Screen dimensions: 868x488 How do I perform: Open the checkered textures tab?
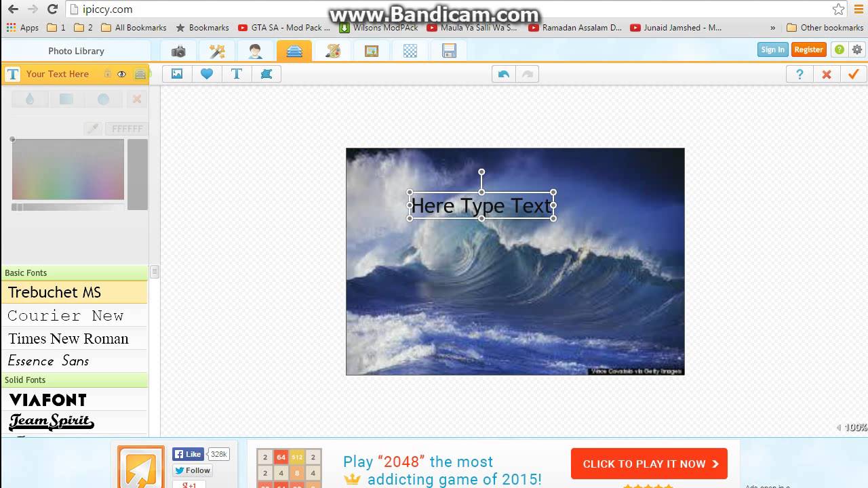(410, 51)
